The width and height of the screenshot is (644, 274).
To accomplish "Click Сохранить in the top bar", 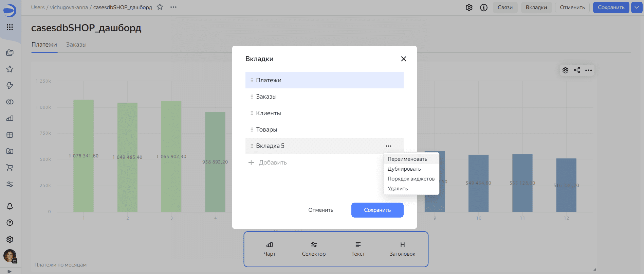I will [x=611, y=7].
